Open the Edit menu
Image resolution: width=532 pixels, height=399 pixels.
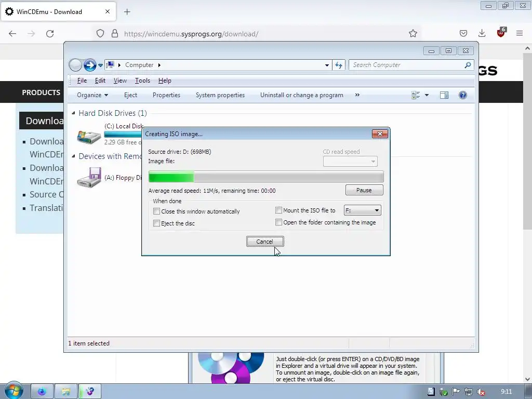[x=100, y=81]
